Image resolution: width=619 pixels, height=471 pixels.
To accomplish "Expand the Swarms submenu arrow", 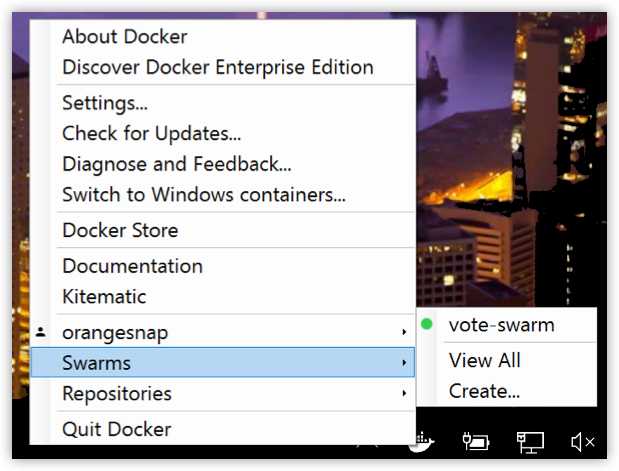I will click(x=404, y=362).
